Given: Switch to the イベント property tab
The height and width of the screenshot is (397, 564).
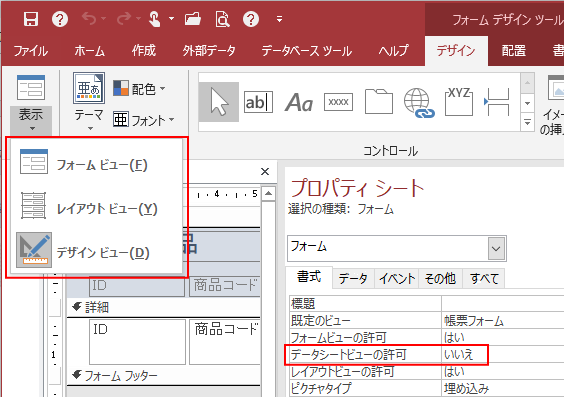Looking at the screenshot, I should [x=397, y=278].
